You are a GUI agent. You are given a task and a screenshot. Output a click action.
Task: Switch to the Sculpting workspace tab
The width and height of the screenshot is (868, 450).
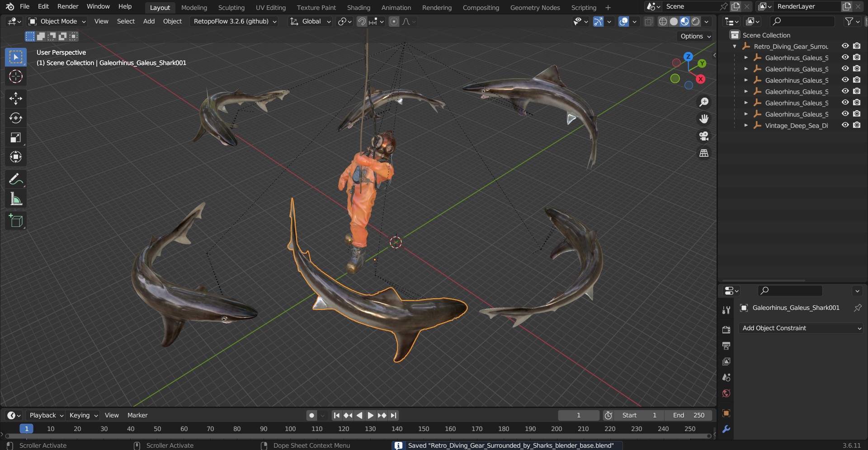pos(231,7)
